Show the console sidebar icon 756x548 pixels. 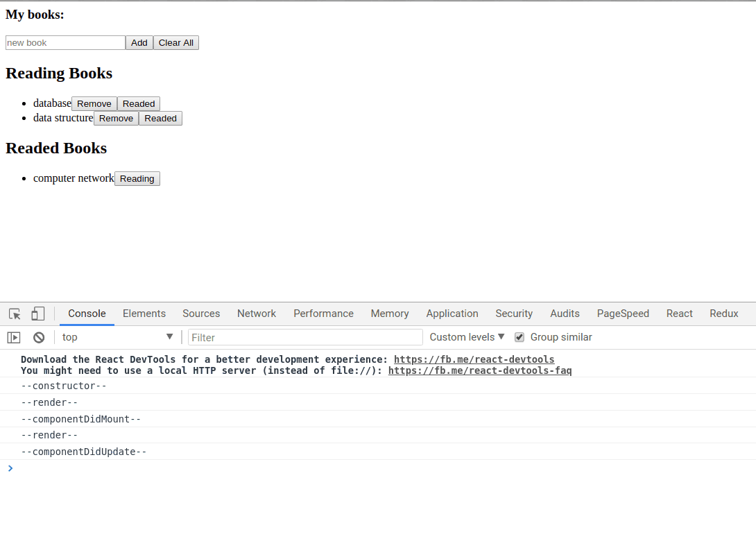coord(14,338)
